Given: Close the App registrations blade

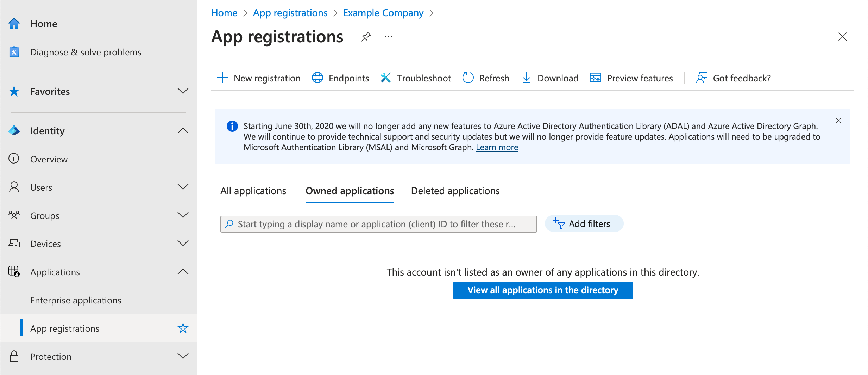Looking at the screenshot, I should tap(843, 37).
